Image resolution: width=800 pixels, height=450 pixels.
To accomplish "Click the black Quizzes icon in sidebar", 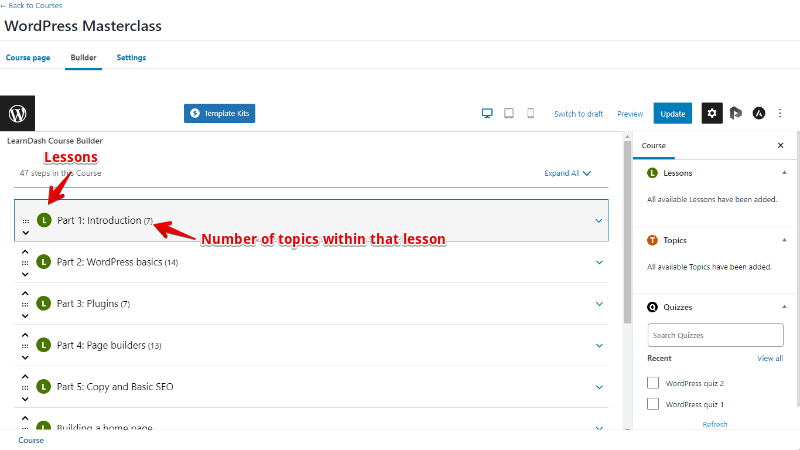I will click(x=653, y=307).
